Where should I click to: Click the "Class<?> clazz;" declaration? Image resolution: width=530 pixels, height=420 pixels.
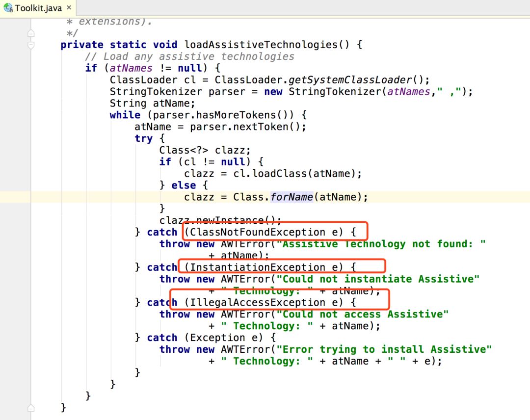point(205,150)
